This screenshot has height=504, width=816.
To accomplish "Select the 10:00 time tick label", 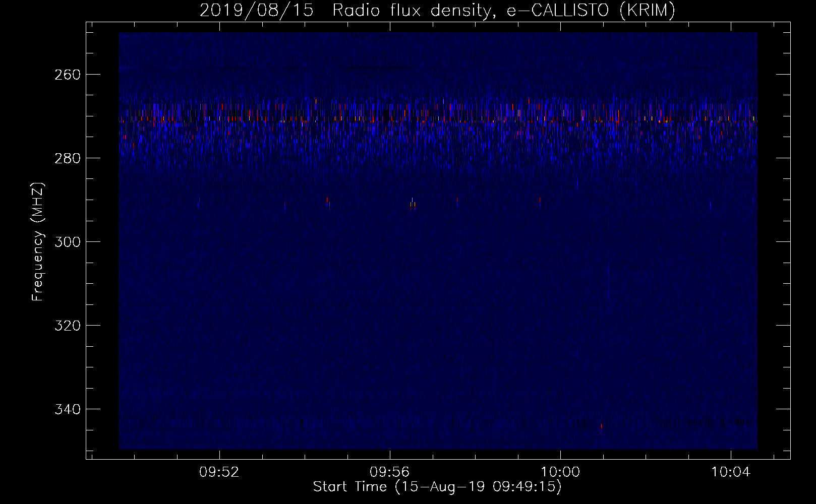I will coord(560,472).
